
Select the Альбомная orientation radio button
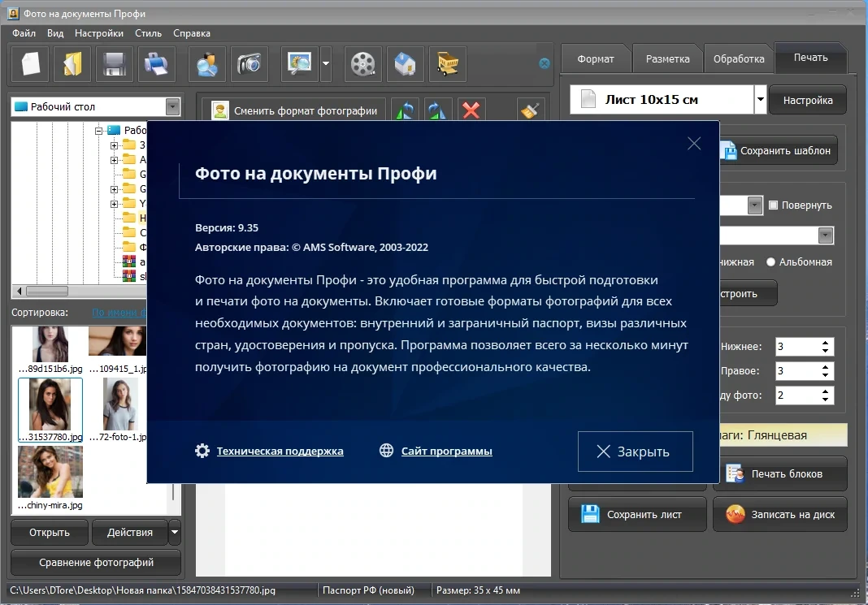click(x=770, y=262)
